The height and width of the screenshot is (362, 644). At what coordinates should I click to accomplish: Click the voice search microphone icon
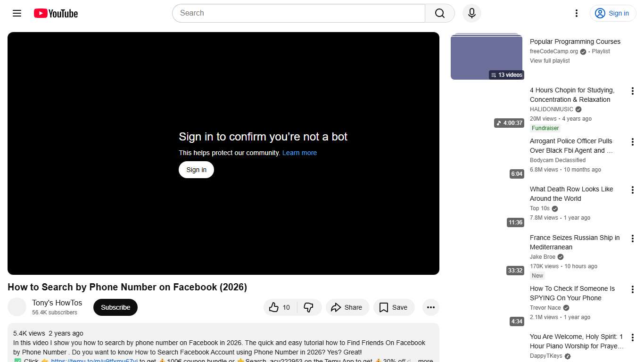click(471, 13)
